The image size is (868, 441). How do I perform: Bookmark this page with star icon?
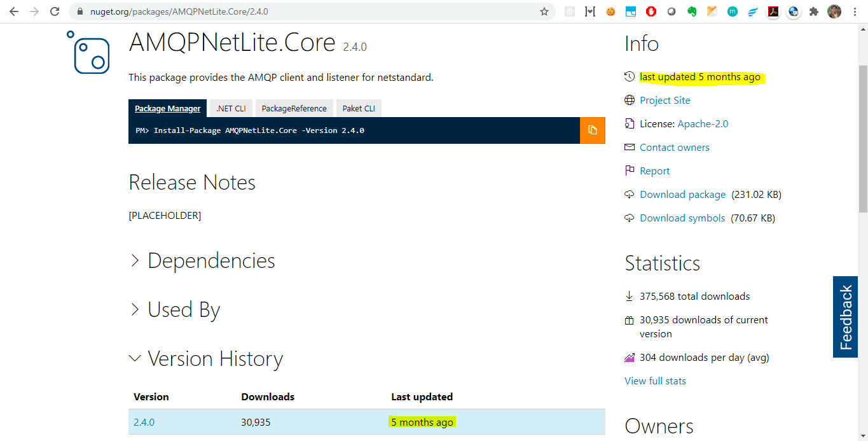tap(544, 11)
